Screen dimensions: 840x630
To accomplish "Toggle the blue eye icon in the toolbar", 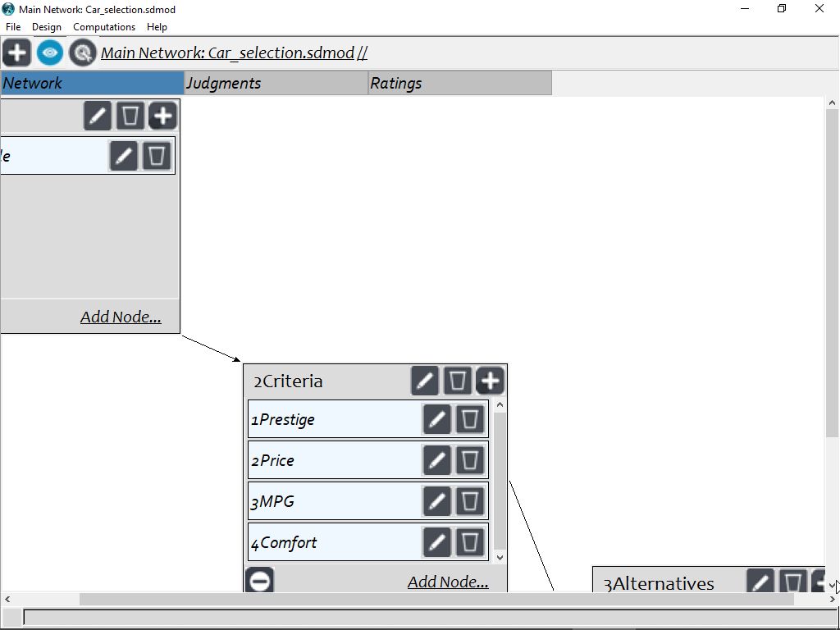I will tap(49, 52).
